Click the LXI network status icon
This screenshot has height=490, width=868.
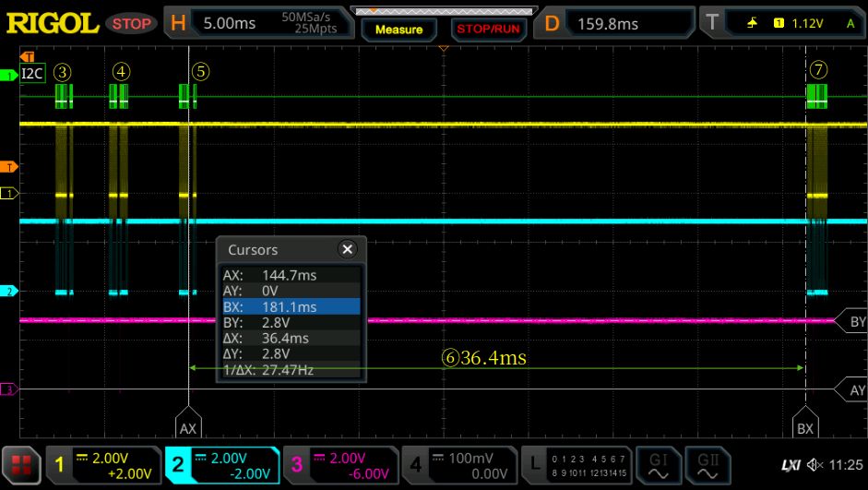(791, 465)
